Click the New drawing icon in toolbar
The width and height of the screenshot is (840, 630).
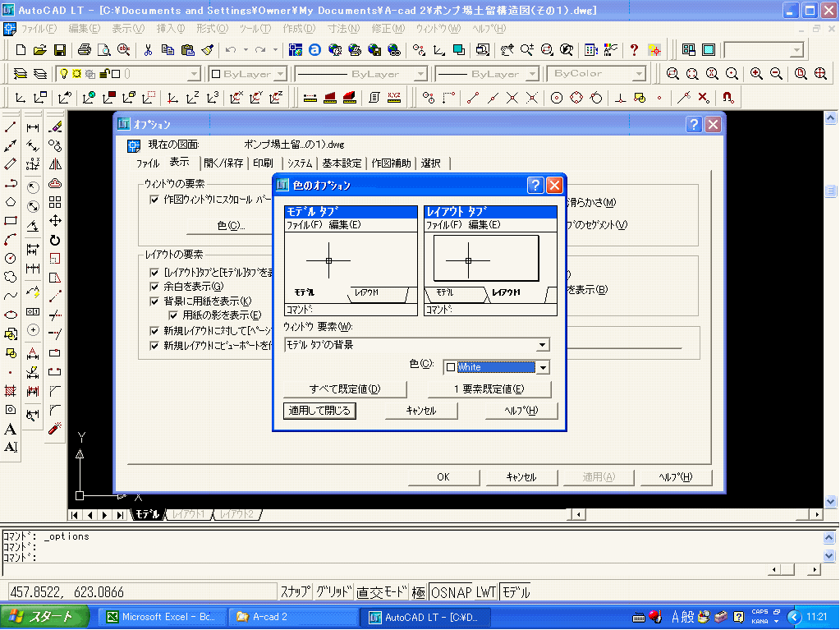(x=21, y=50)
